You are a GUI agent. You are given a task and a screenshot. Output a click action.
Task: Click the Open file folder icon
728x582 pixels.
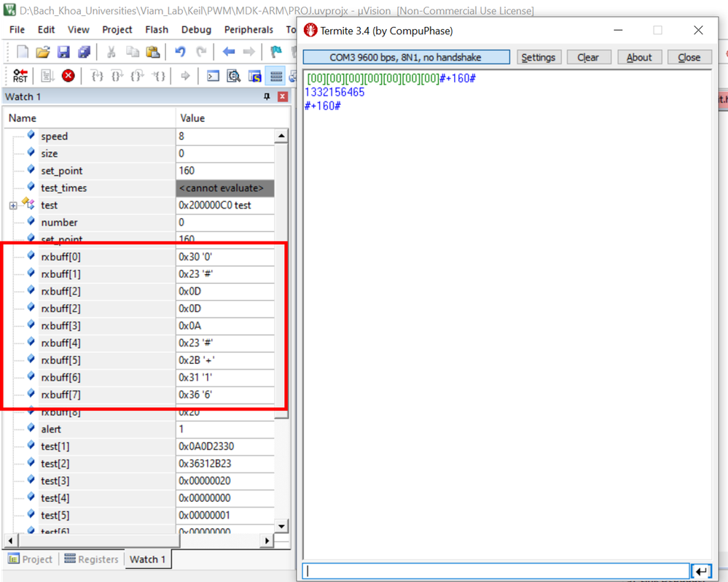point(43,52)
